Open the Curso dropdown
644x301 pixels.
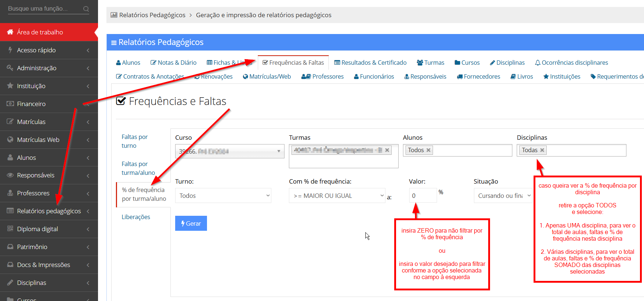[x=230, y=151]
